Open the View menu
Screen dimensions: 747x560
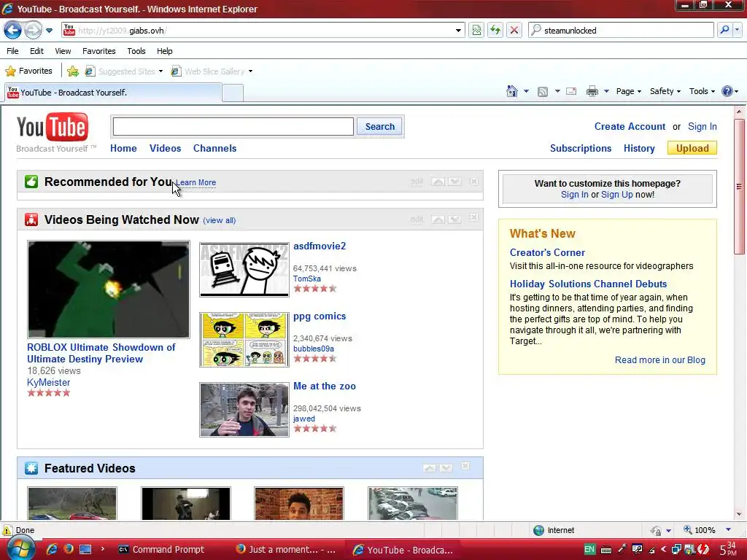[x=63, y=51]
